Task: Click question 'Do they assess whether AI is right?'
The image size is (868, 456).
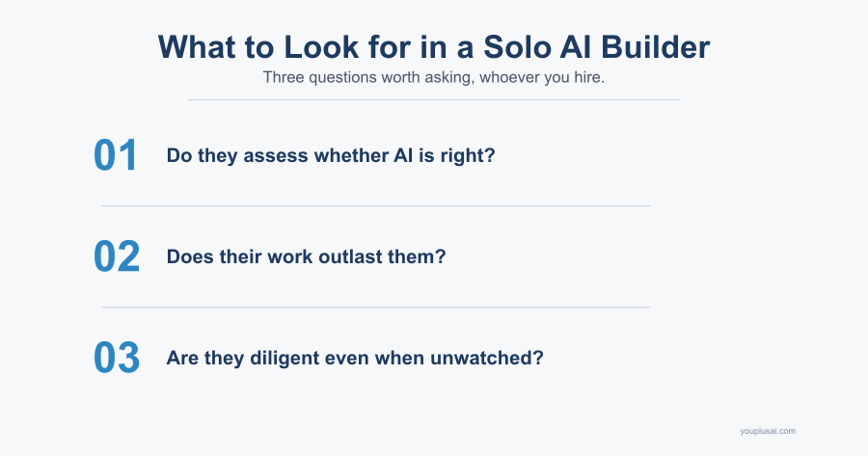Action: pyautogui.click(x=331, y=155)
